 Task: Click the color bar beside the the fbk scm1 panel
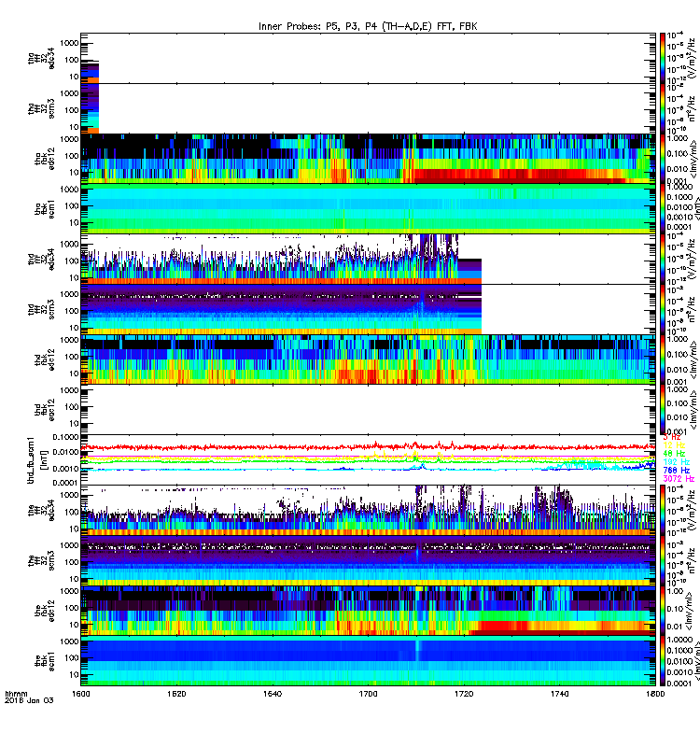coord(663,660)
